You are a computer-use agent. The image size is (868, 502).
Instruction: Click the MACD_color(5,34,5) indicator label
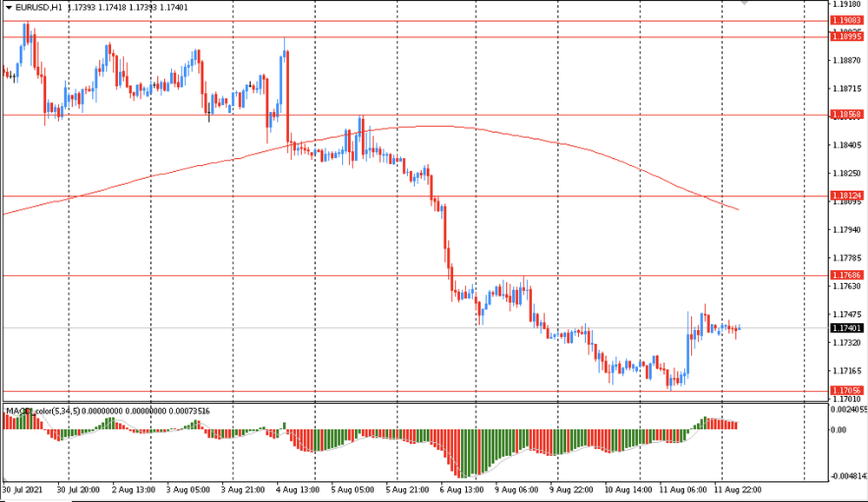[x=43, y=411]
